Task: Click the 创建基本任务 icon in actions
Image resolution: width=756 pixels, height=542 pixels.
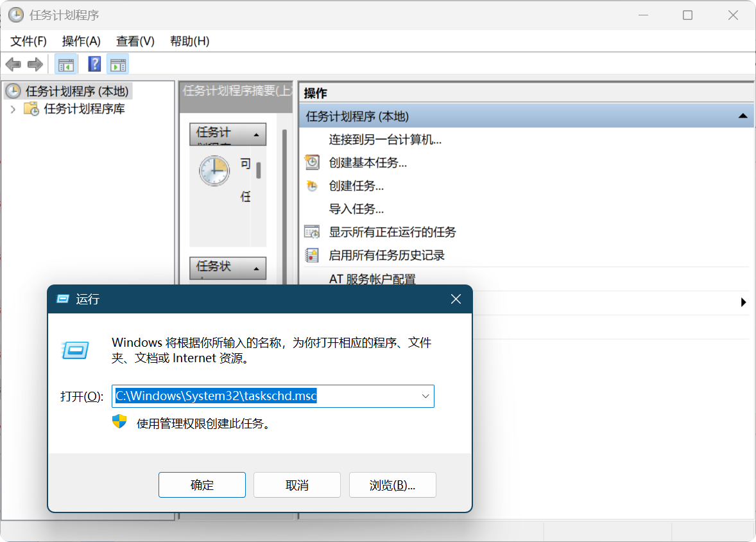Action: point(312,162)
